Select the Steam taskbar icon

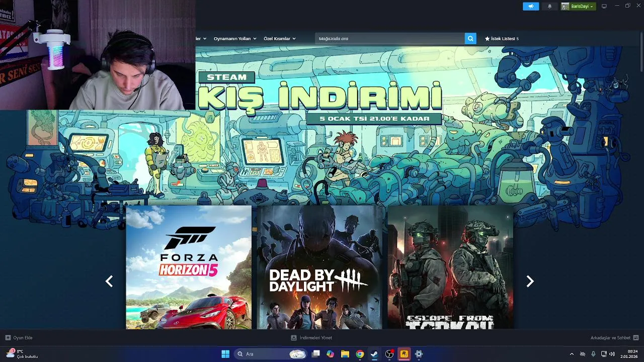click(x=374, y=354)
